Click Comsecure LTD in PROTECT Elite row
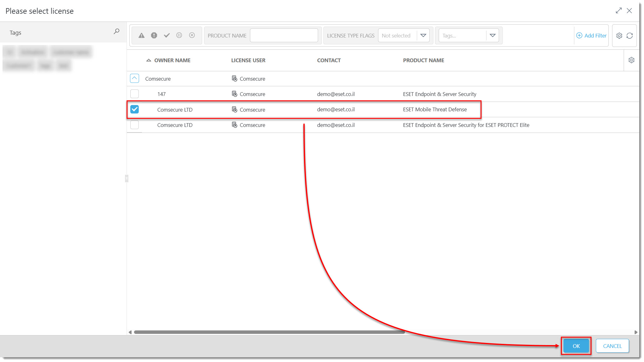 (x=175, y=125)
